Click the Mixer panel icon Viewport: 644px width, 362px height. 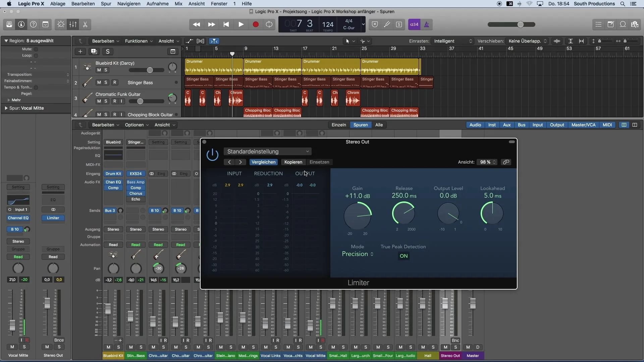pyautogui.click(x=72, y=24)
